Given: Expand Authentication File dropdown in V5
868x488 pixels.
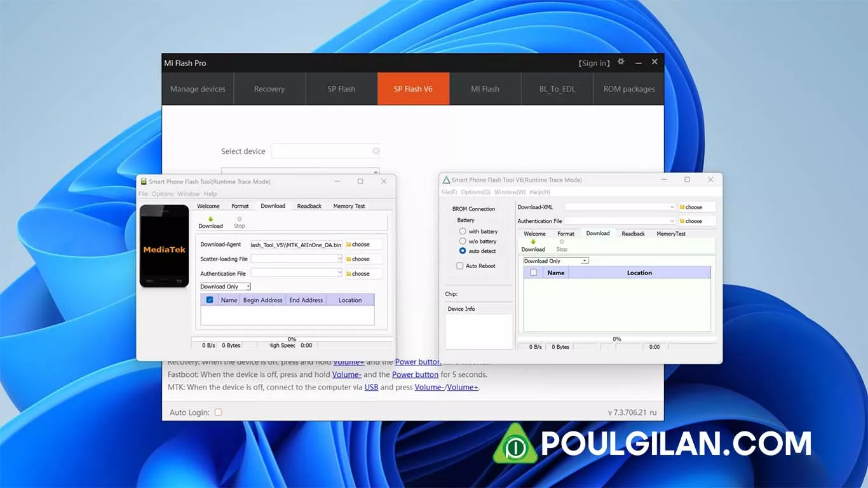Looking at the screenshot, I should pos(339,273).
